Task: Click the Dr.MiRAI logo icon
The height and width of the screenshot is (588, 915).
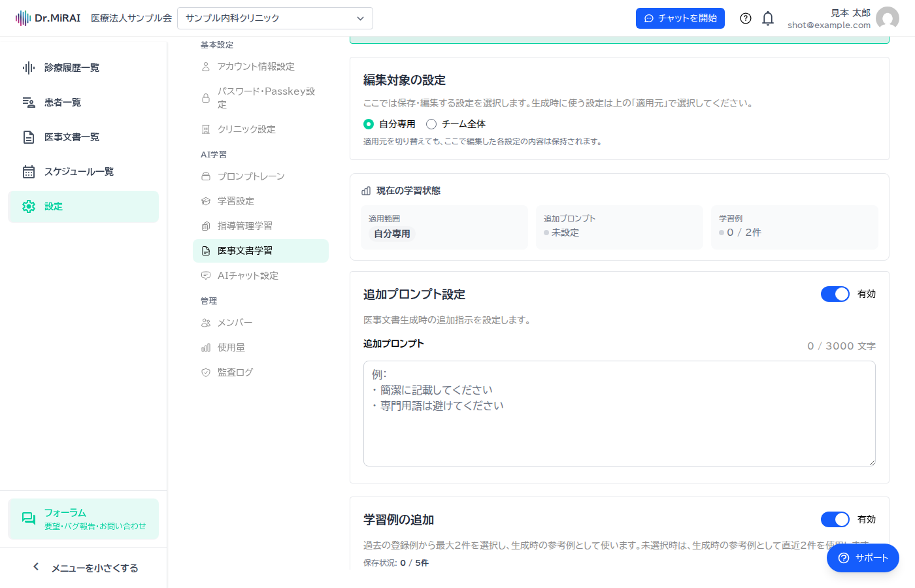Action: point(23,18)
